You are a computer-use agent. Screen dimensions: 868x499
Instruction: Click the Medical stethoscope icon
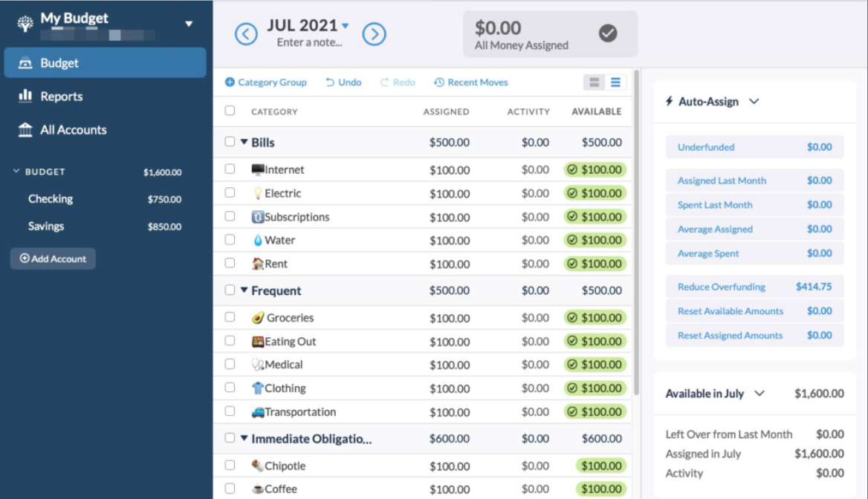coord(257,365)
